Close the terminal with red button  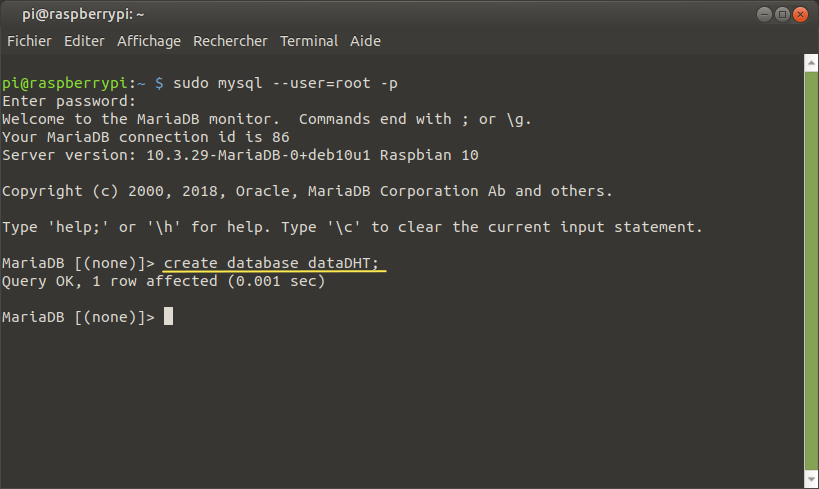tap(800, 15)
